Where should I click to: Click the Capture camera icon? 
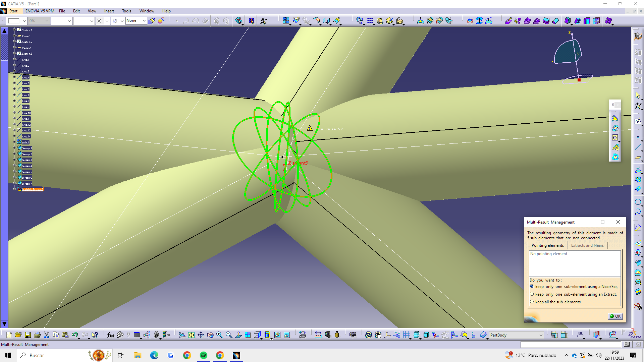click(353, 335)
